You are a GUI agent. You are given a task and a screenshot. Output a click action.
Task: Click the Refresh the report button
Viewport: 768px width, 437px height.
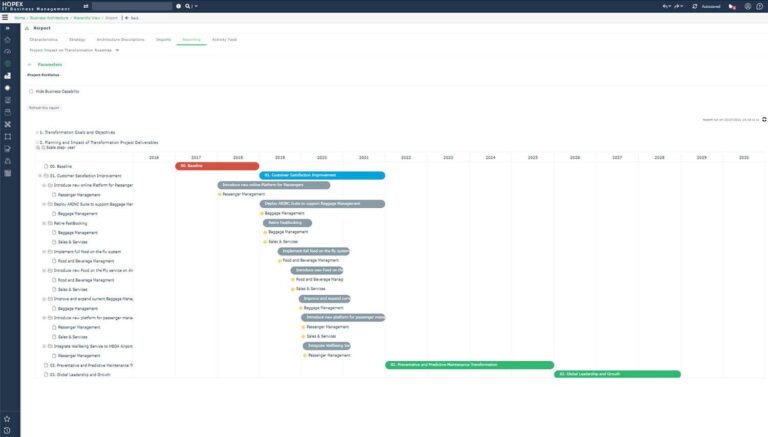click(x=42, y=106)
